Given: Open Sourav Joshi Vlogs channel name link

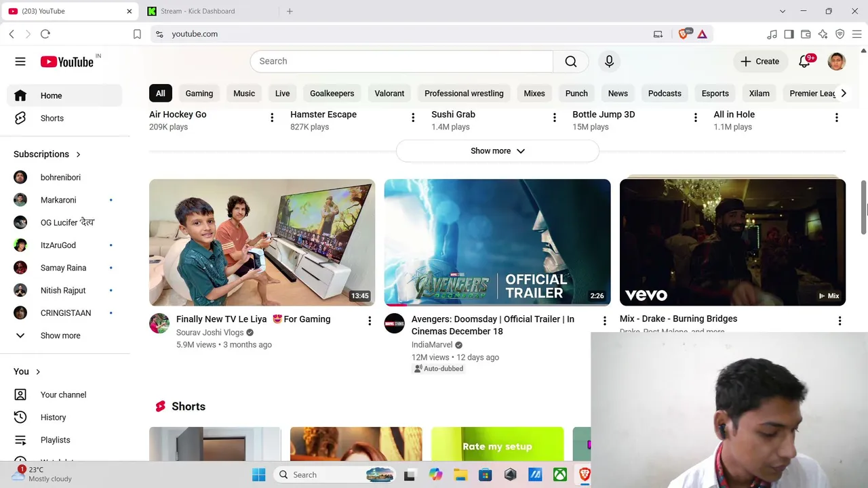Looking at the screenshot, I should tap(210, 333).
